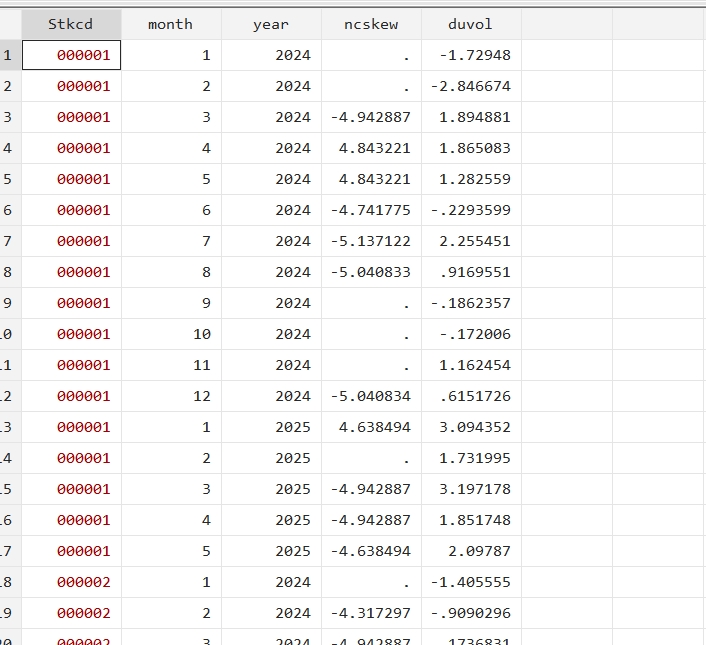Click duvol value -1.405555
706x645 pixels.
471,582
